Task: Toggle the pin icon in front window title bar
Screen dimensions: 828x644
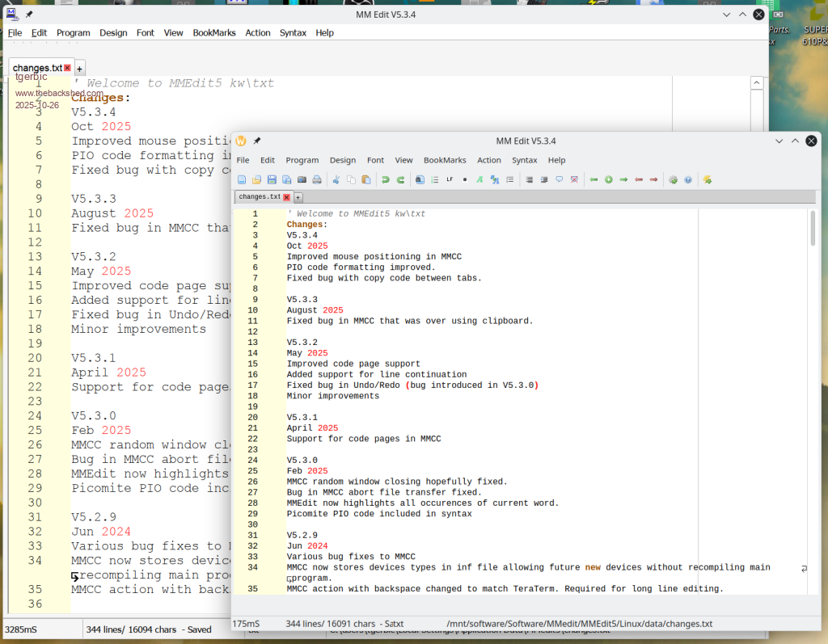Action: [257, 141]
